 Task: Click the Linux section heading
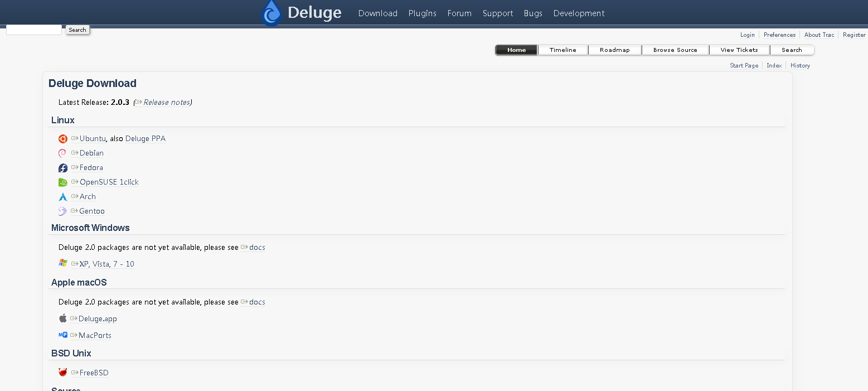[x=63, y=120]
